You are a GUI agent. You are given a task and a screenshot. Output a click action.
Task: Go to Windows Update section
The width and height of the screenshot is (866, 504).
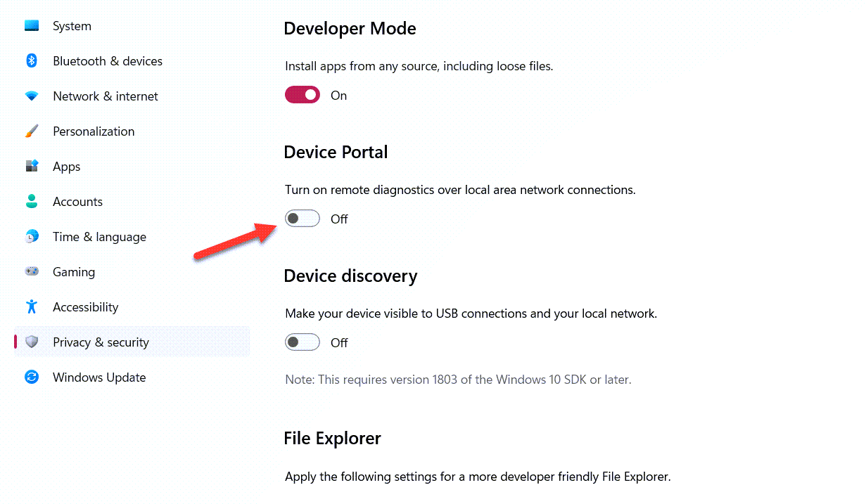[x=99, y=377]
